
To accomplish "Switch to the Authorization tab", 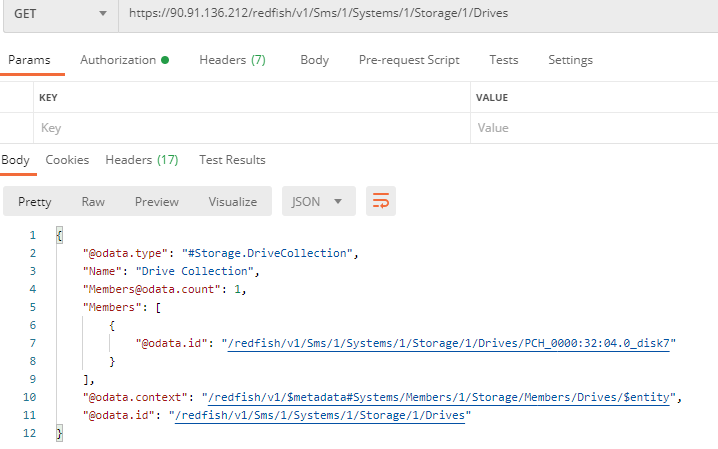I will (x=124, y=60).
